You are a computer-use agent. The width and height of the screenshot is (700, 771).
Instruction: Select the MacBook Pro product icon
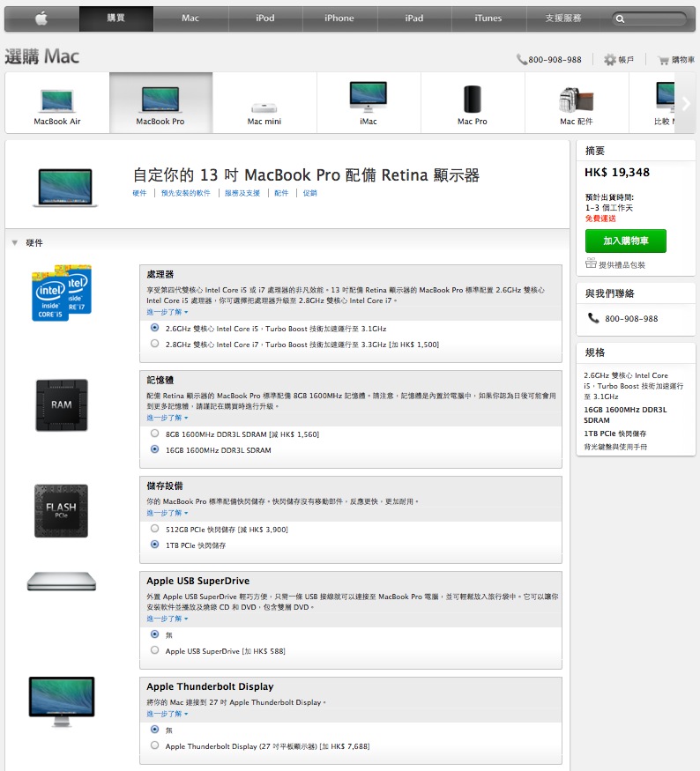[x=160, y=100]
